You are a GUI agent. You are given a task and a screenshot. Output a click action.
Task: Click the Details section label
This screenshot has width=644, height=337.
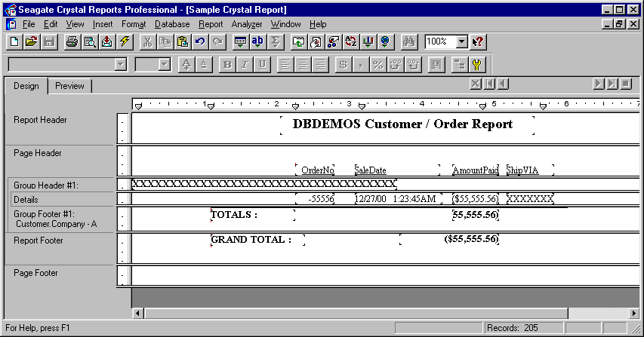[26, 200]
